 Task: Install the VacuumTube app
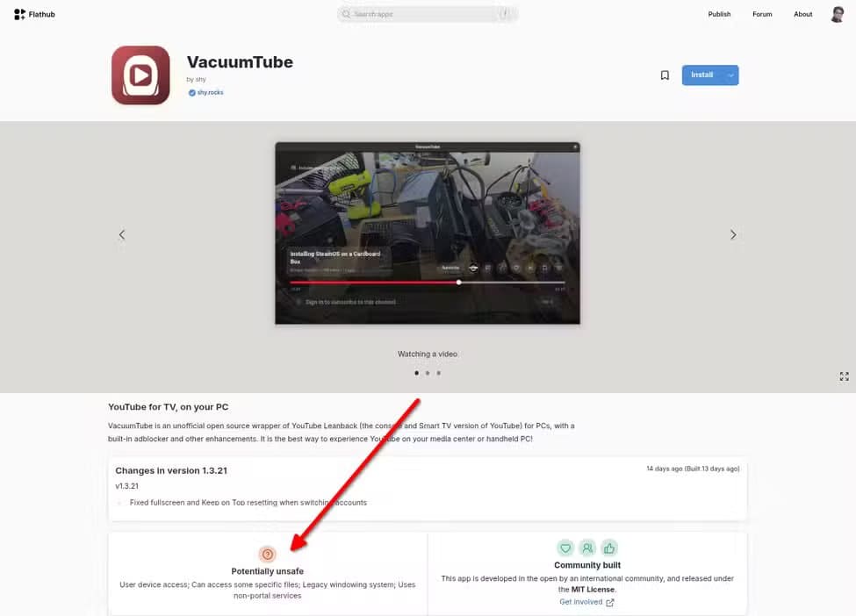tap(703, 75)
